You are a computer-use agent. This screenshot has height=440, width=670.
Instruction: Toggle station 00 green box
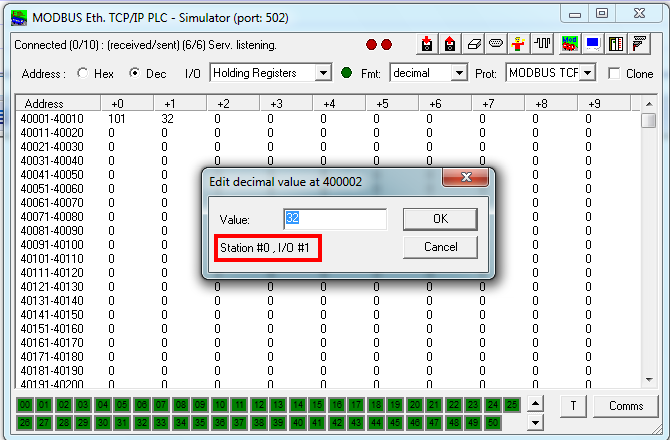(25, 405)
